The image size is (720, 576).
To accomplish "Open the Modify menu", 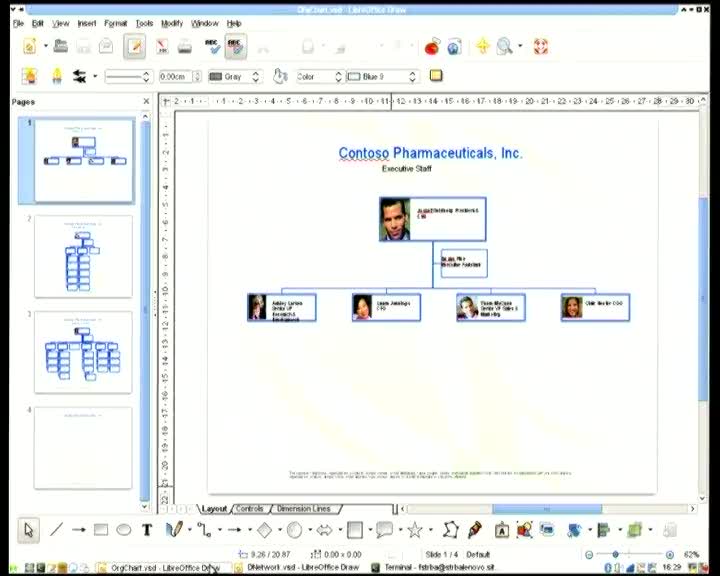I will coord(172,23).
